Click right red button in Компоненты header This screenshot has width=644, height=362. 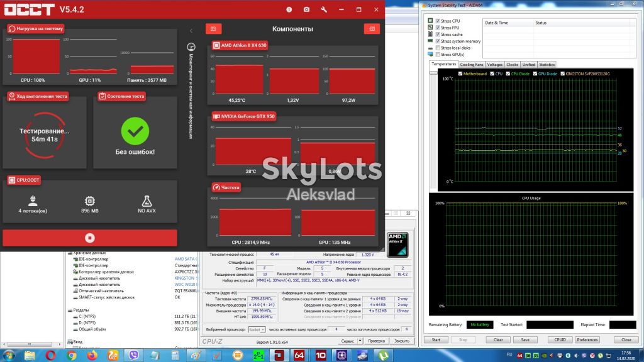point(372,29)
